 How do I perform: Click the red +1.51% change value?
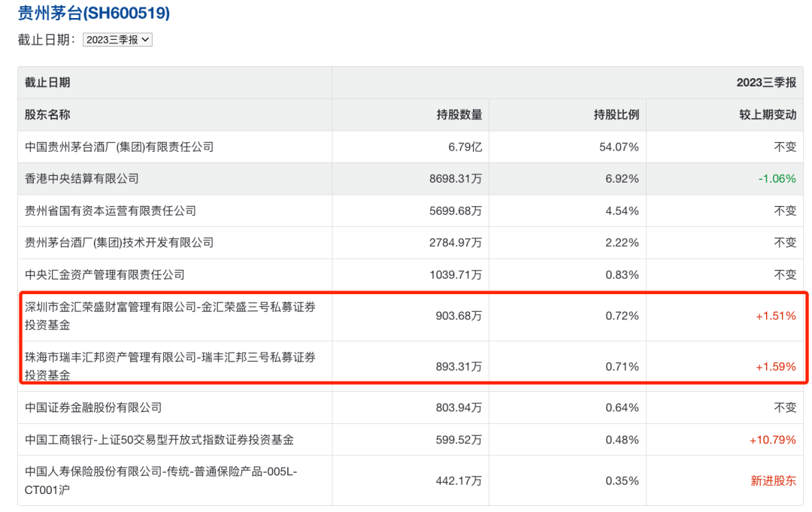776,316
